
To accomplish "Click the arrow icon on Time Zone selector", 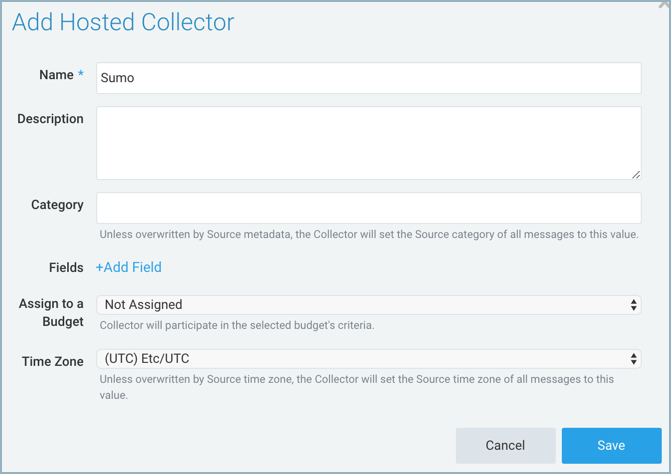I will coord(634,359).
